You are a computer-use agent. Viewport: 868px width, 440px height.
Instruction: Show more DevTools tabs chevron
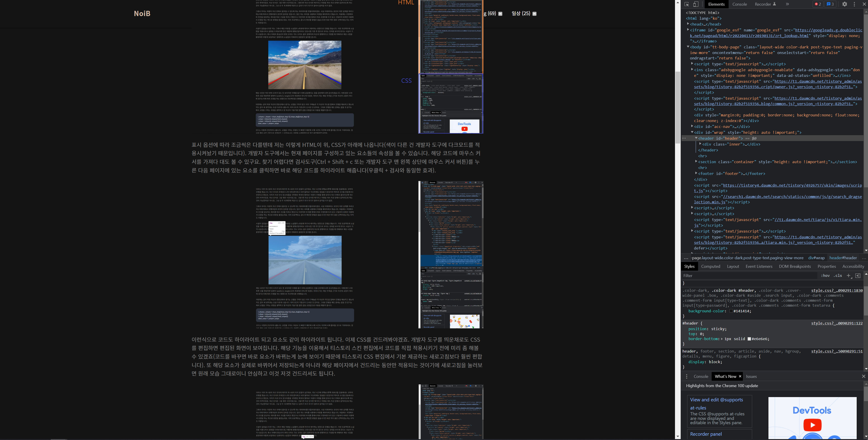click(787, 4)
